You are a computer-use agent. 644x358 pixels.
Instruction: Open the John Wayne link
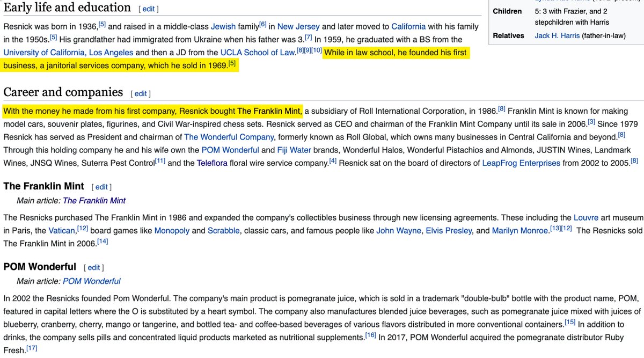pyautogui.click(x=399, y=231)
